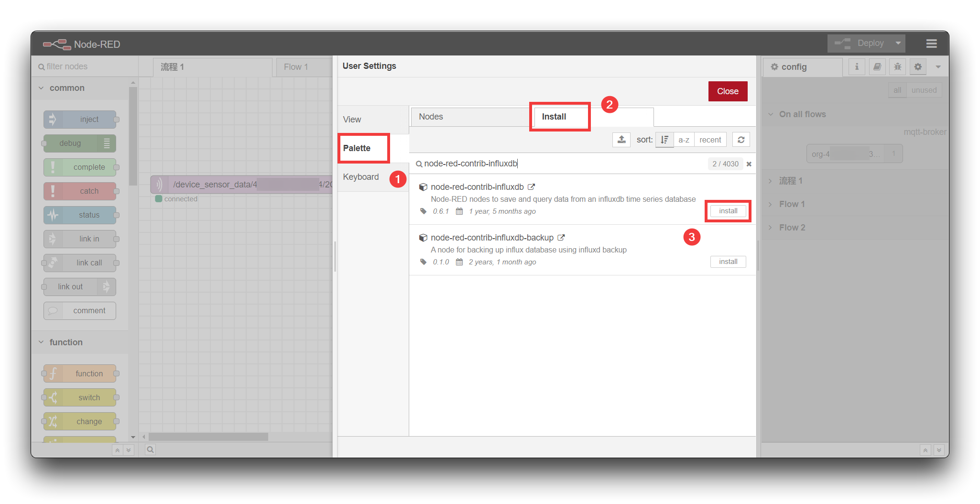The width and height of the screenshot is (980, 504).
Task: Click the filter nodes search box
Action: click(85, 66)
